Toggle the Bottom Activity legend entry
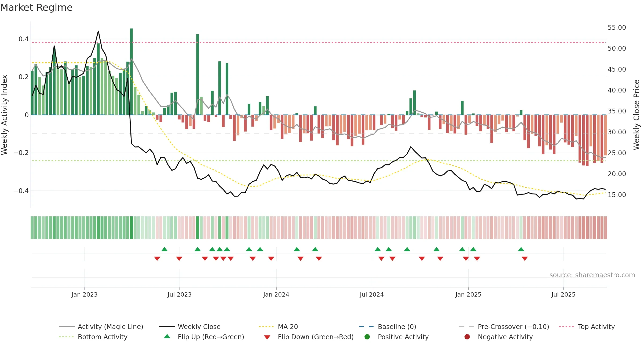Viewport: 644px width, 362px height. pos(93,337)
